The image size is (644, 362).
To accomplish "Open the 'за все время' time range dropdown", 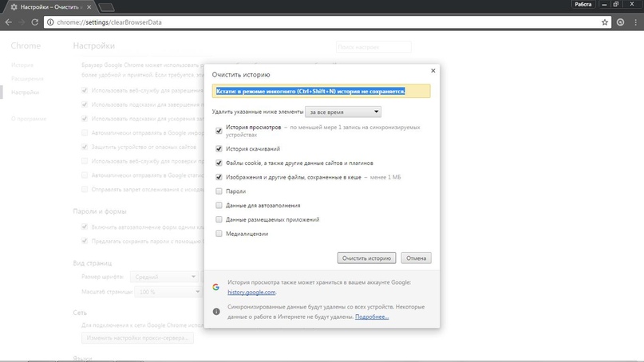I will (x=343, y=112).
